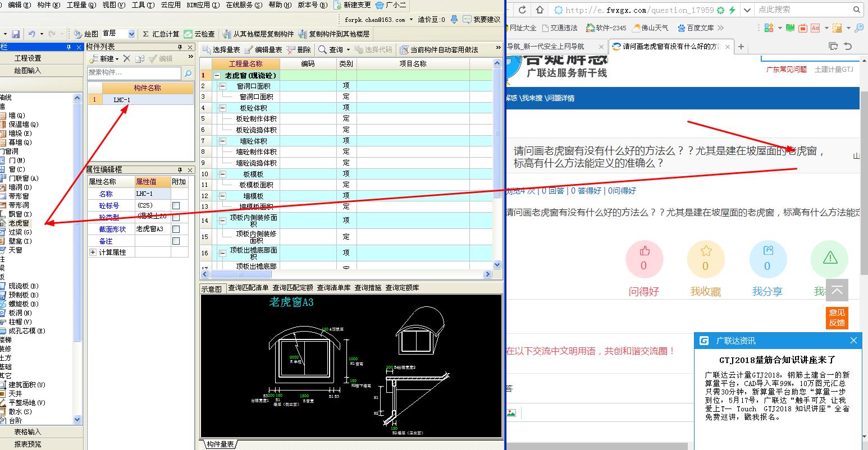
Task: Click the undo arrow icon
Action: tap(32, 34)
